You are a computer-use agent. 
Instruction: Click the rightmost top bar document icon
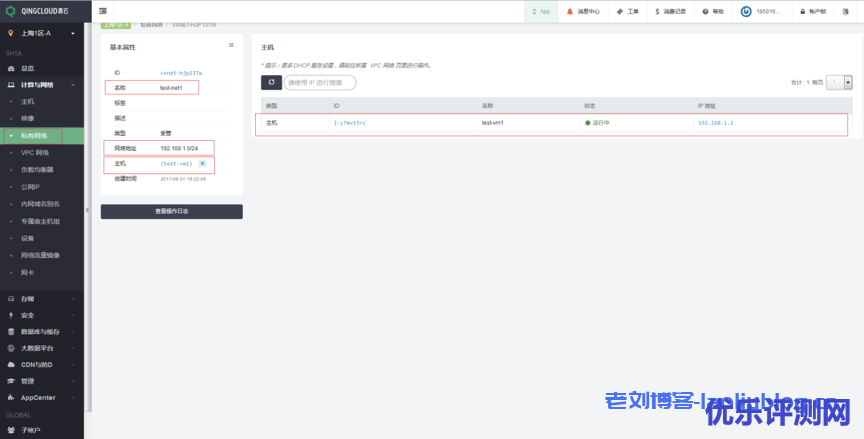pos(846,12)
